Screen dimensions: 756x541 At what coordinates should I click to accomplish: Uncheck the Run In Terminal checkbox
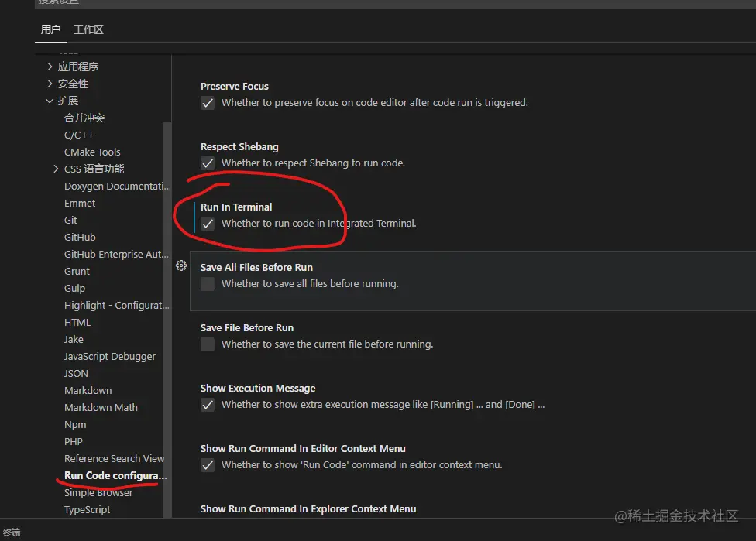(208, 224)
